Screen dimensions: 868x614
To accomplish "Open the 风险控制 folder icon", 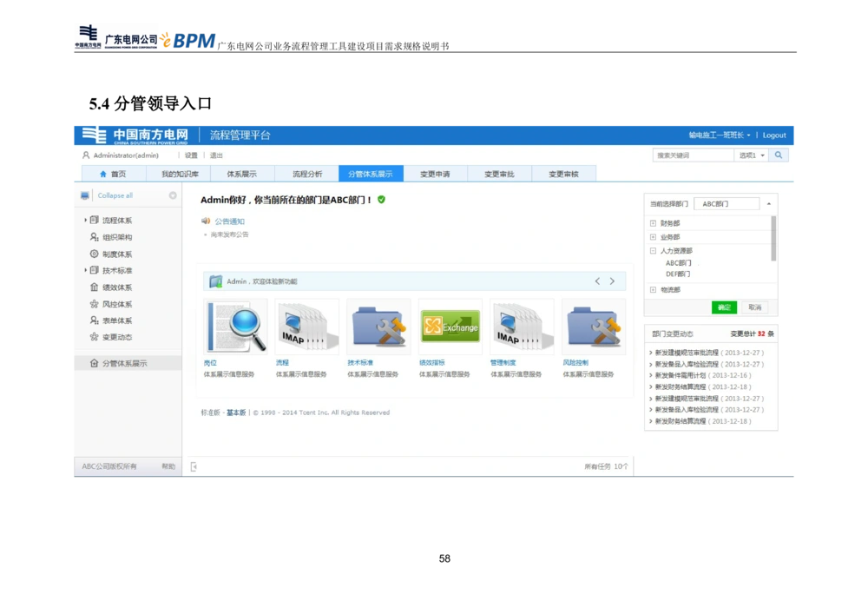I will click(593, 326).
